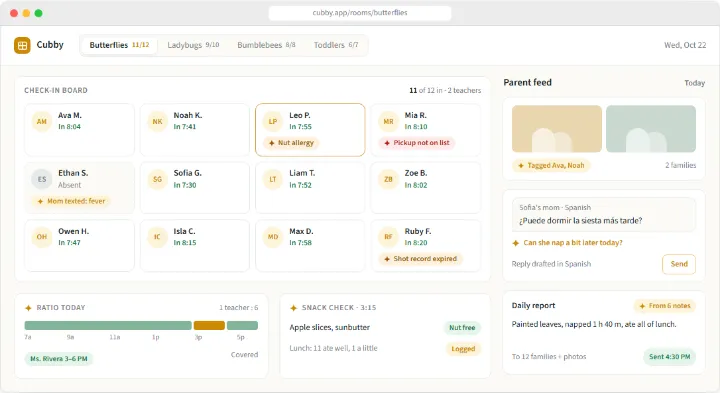Screen dimensions: 720x393
Task: Click the Covered status text
Action: click(244, 354)
